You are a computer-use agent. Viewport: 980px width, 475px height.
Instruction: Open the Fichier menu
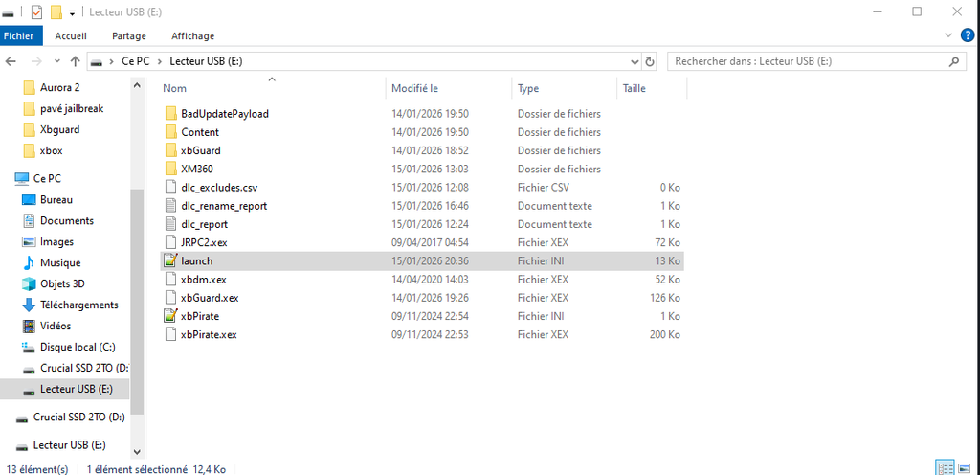point(18,35)
